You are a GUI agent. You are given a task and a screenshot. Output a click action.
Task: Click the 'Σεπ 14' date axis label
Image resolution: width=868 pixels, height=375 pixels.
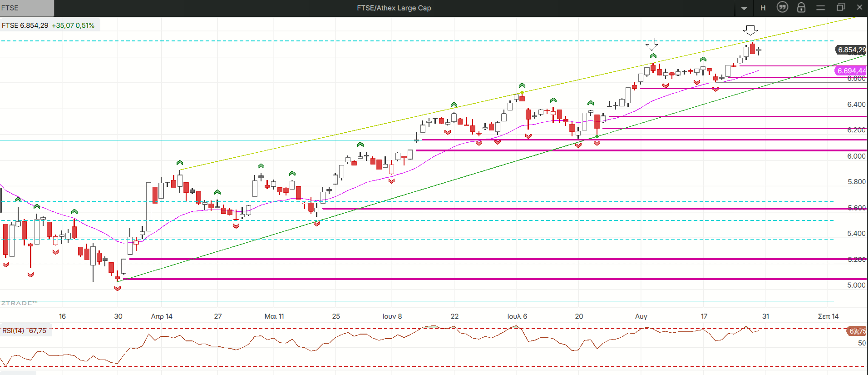pyautogui.click(x=828, y=316)
